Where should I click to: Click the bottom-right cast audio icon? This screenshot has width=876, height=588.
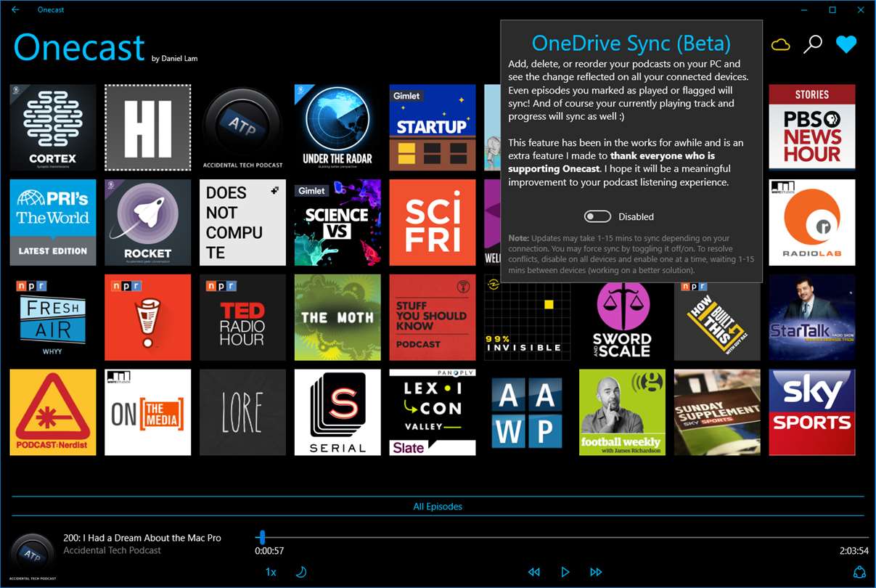(860, 572)
